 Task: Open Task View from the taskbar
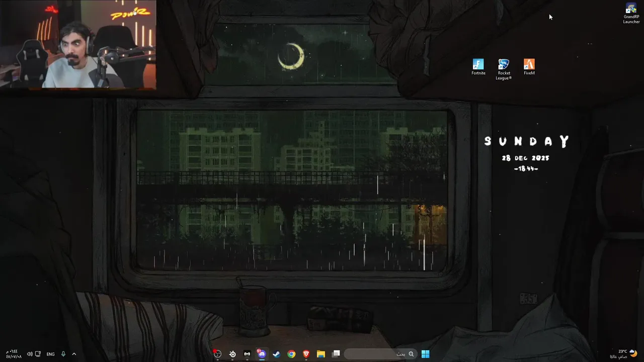336,354
